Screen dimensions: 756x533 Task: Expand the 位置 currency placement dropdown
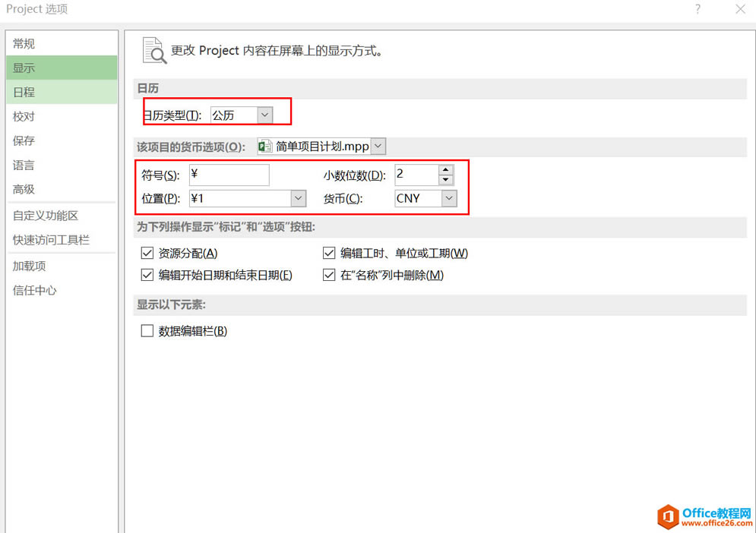coord(297,198)
